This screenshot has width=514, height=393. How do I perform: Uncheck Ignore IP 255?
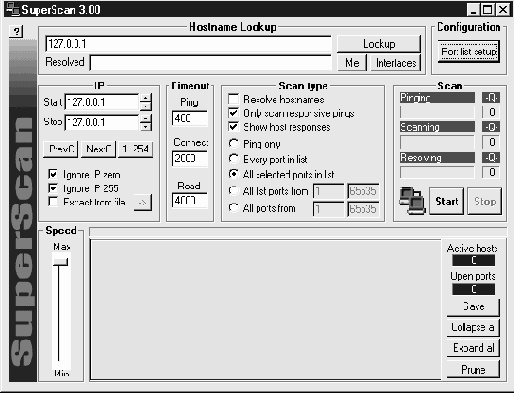[53, 188]
